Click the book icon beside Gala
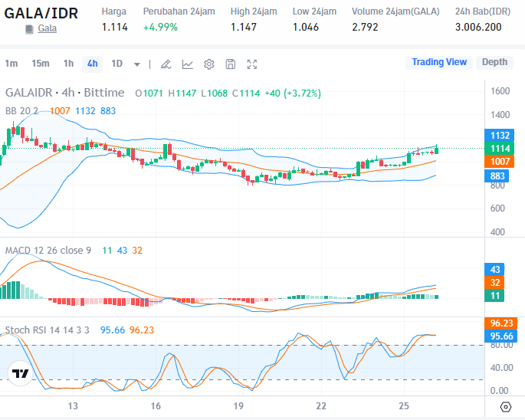Viewport: 525px width, 420px height. pyautogui.click(x=29, y=29)
